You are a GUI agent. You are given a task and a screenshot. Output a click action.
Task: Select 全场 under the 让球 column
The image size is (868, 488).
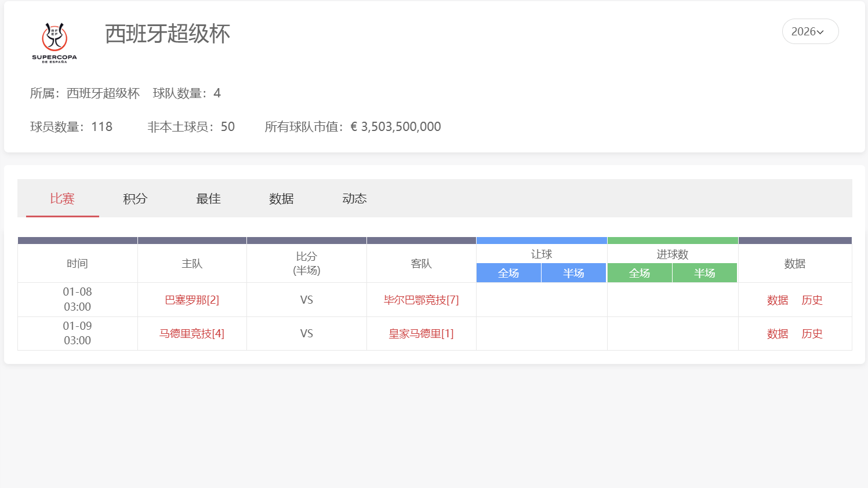[x=509, y=272]
